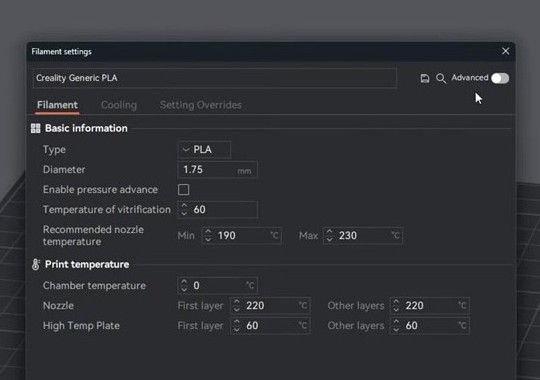This screenshot has width=540, height=380.
Task: Click the Nozzle First layer value 220
Action: pos(255,306)
